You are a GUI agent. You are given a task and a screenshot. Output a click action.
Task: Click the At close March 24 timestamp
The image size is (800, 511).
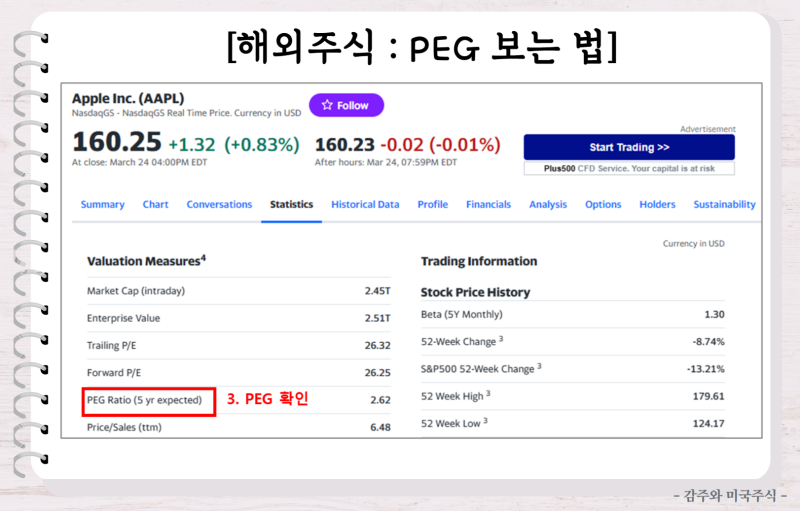point(140,162)
